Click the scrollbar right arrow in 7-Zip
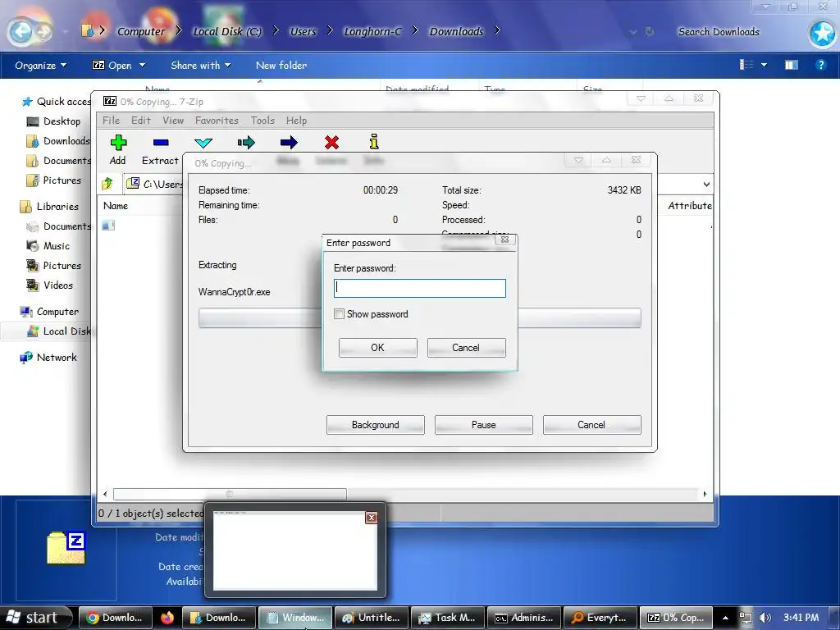 [x=705, y=494]
